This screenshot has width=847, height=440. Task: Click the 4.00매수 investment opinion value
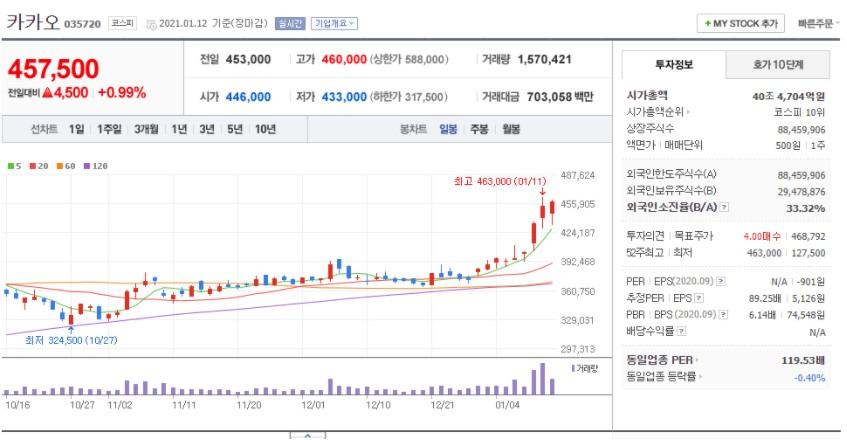click(762, 236)
